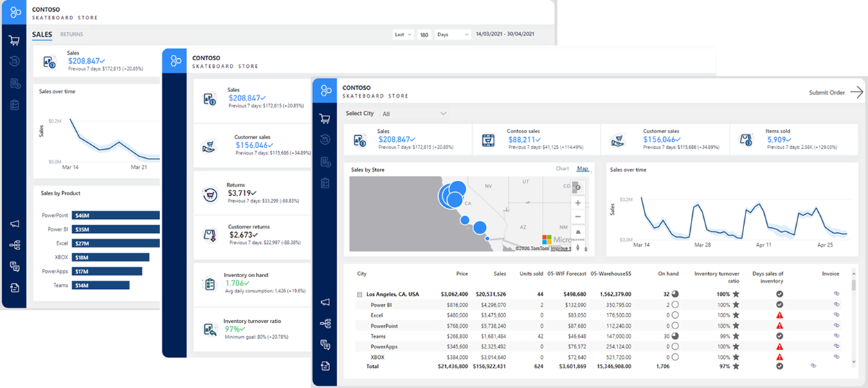Zoom out on the Sales by Store map
The width and height of the screenshot is (868, 388).
579,217
